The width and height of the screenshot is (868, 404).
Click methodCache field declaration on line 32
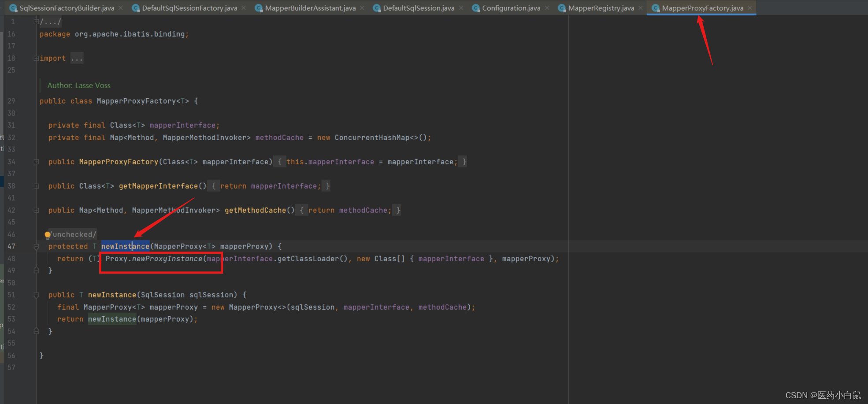coord(279,137)
